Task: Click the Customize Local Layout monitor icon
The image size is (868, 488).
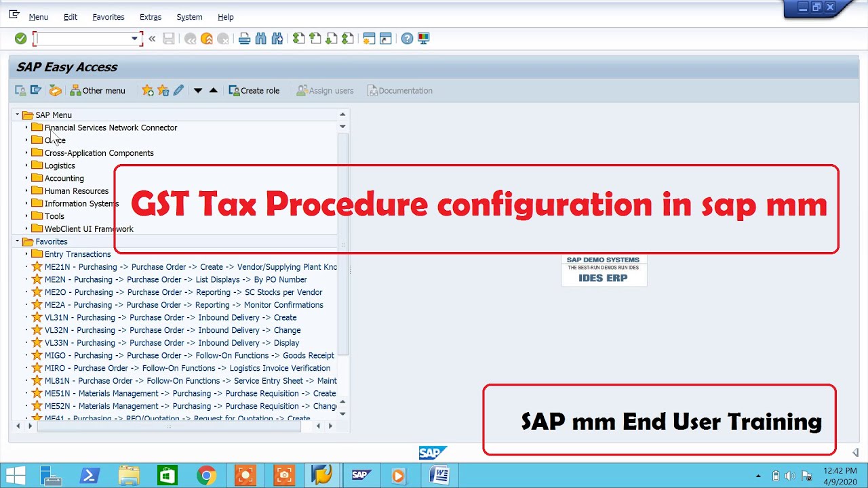Action: [x=423, y=39]
